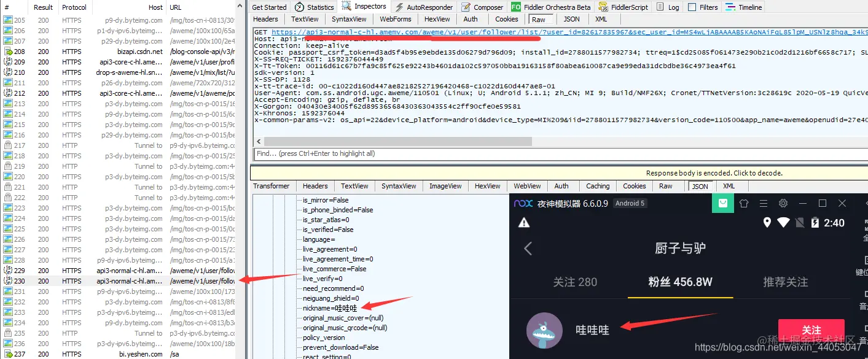Open response inspector WebView tab
The height and width of the screenshot is (359, 868).
click(527, 186)
